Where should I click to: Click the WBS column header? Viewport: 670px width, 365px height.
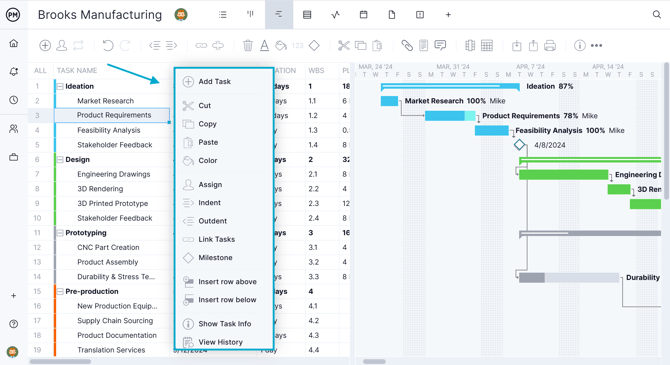(x=316, y=71)
